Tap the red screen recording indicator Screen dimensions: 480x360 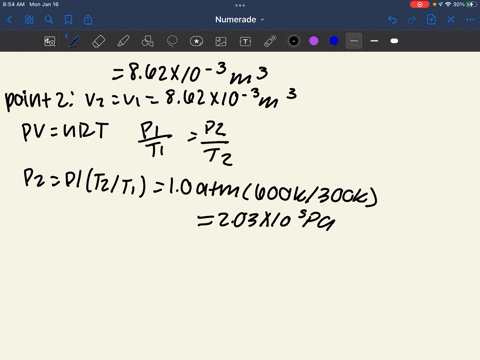[x=419, y=4]
